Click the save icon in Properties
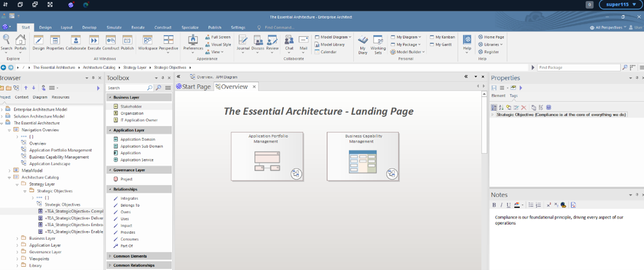 pyautogui.click(x=494, y=88)
